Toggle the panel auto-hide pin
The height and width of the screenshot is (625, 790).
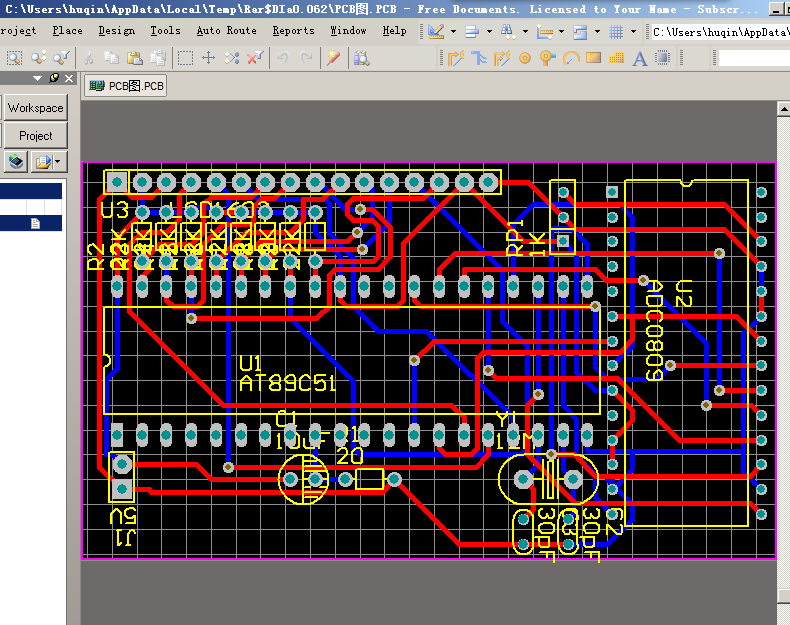click(54, 78)
